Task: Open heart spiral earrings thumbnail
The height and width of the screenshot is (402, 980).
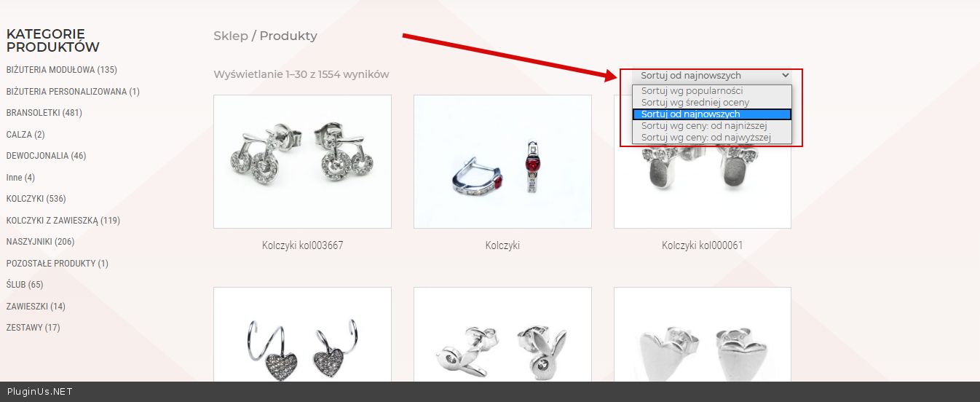Action: (302, 334)
